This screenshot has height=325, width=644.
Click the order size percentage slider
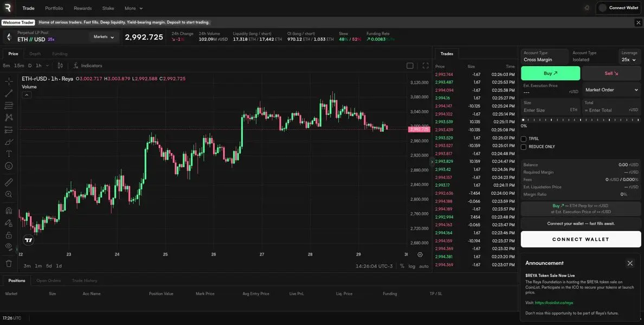[x=581, y=120]
